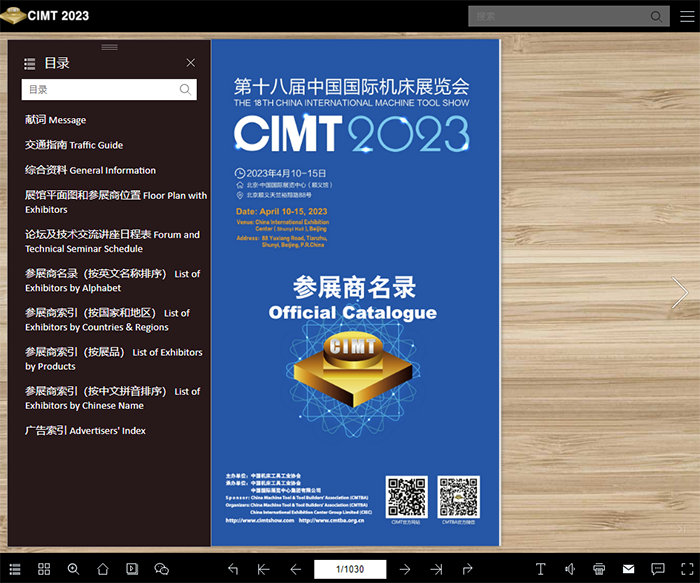
Task: Toggle fullscreen mode
Action: (687, 569)
